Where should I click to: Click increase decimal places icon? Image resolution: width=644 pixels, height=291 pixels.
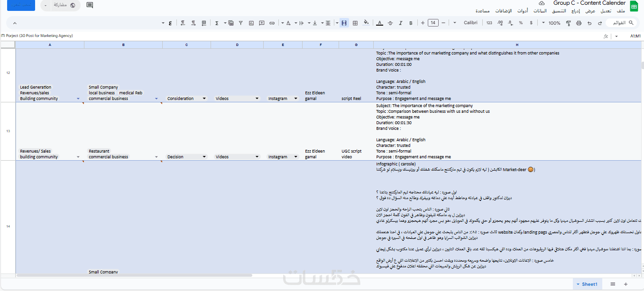pyautogui.click(x=500, y=23)
